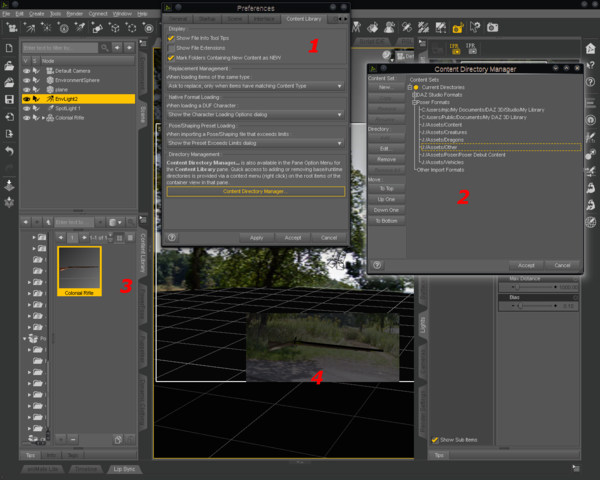The width and height of the screenshot is (600, 480).
Task: Open the Character Loading Options dropdown
Action: 255,115
